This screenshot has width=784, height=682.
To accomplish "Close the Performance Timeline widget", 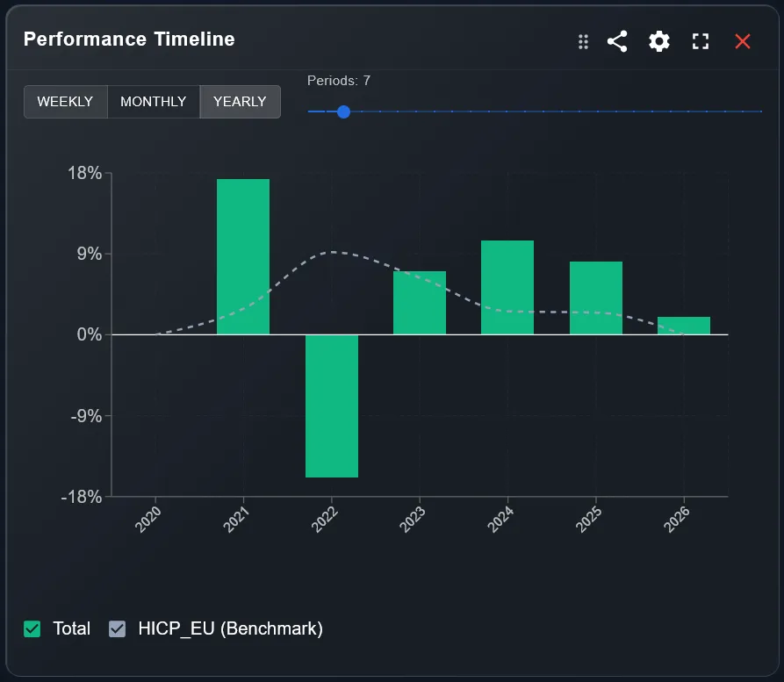I will 743,40.
